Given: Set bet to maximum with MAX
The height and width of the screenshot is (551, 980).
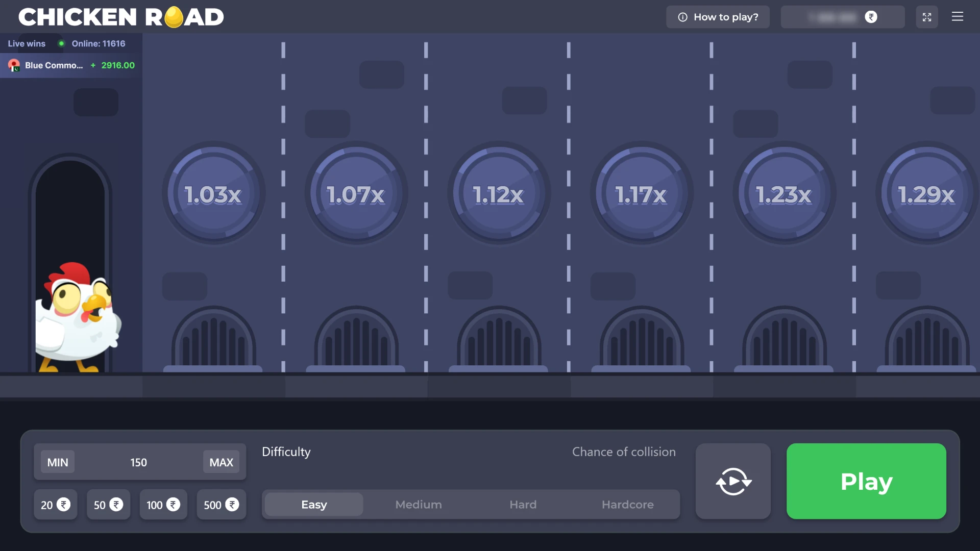Looking at the screenshot, I should click(221, 462).
